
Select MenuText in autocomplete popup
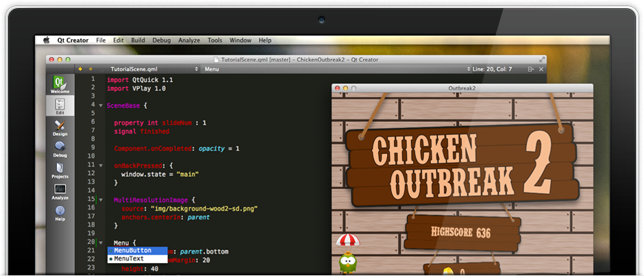(x=138, y=259)
